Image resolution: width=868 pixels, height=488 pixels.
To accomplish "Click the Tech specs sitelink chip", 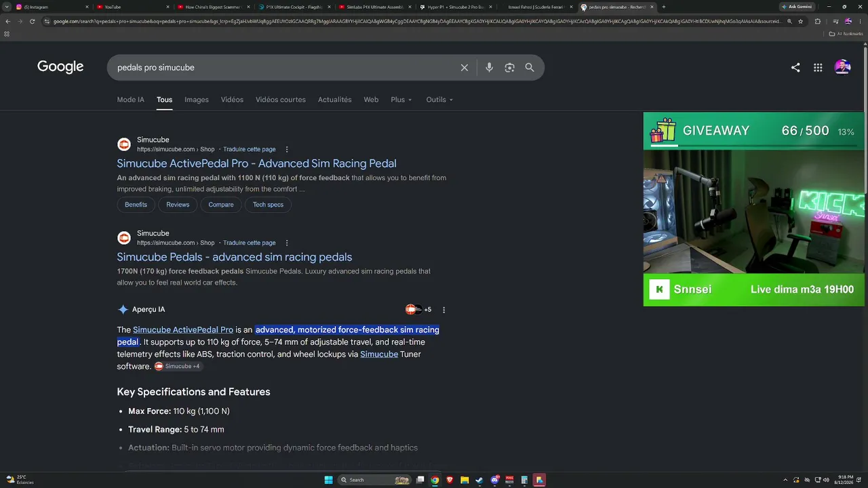I will [x=268, y=205].
